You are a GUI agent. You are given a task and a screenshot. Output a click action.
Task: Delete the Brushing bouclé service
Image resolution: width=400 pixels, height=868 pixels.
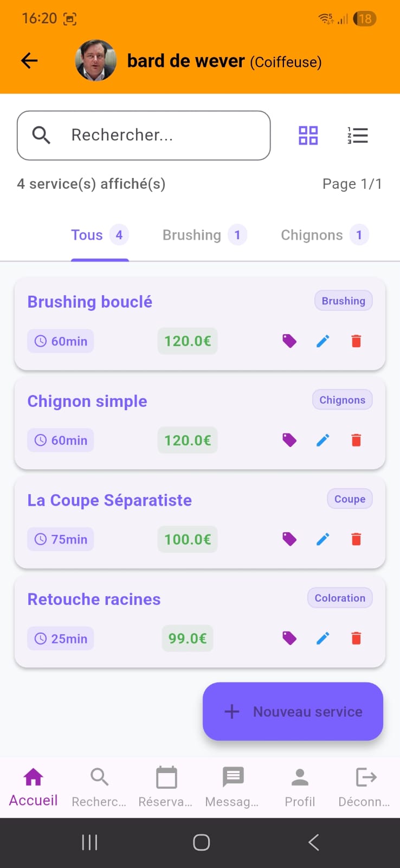click(x=356, y=341)
